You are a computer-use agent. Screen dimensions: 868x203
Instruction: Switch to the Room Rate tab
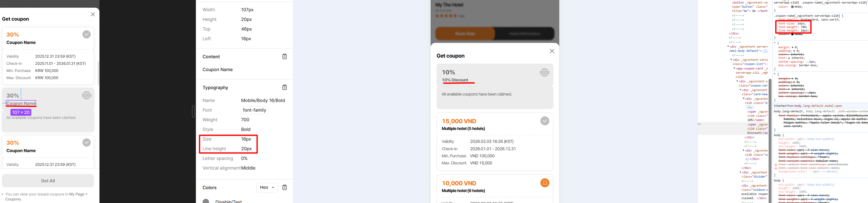pos(465,34)
